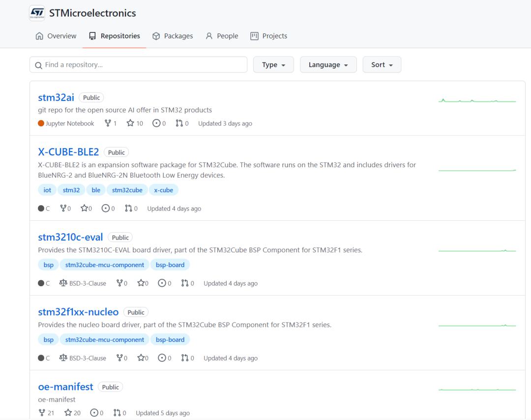
Task: View stars of X-CUBE-BLE2
Action: pyautogui.click(x=86, y=209)
